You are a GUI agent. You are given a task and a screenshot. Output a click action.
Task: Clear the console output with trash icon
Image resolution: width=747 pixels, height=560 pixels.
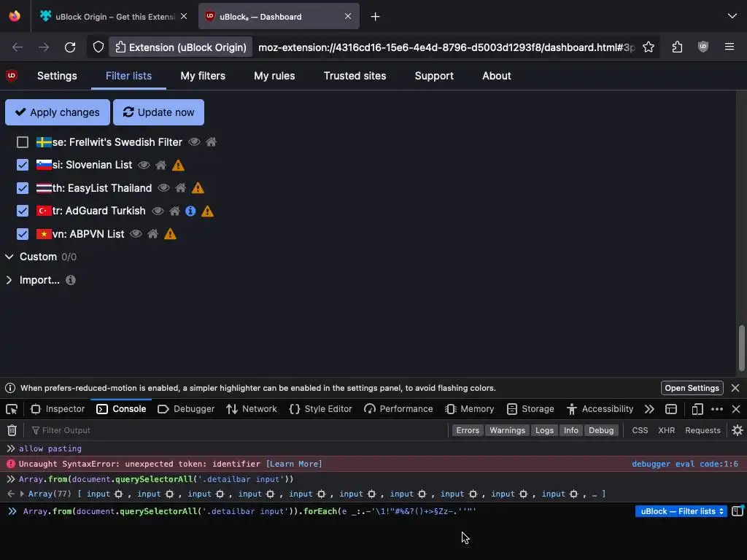(12, 430)
